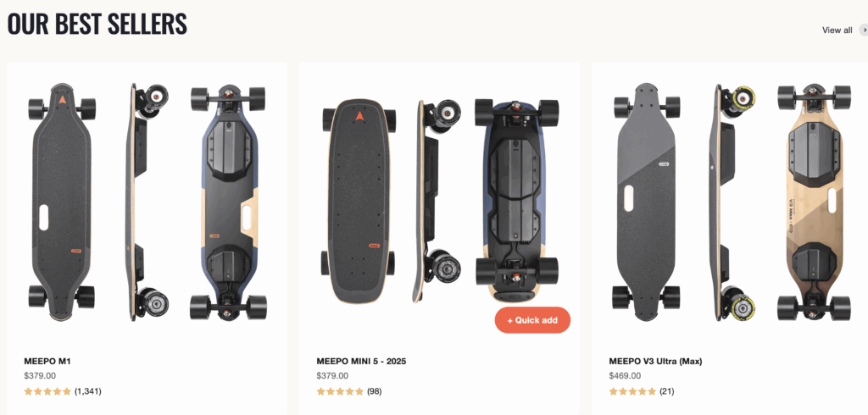Screen dimensions: 868x415
Task: Click the MEEPO V3 Ultra star rating
Action: [632, 391]
